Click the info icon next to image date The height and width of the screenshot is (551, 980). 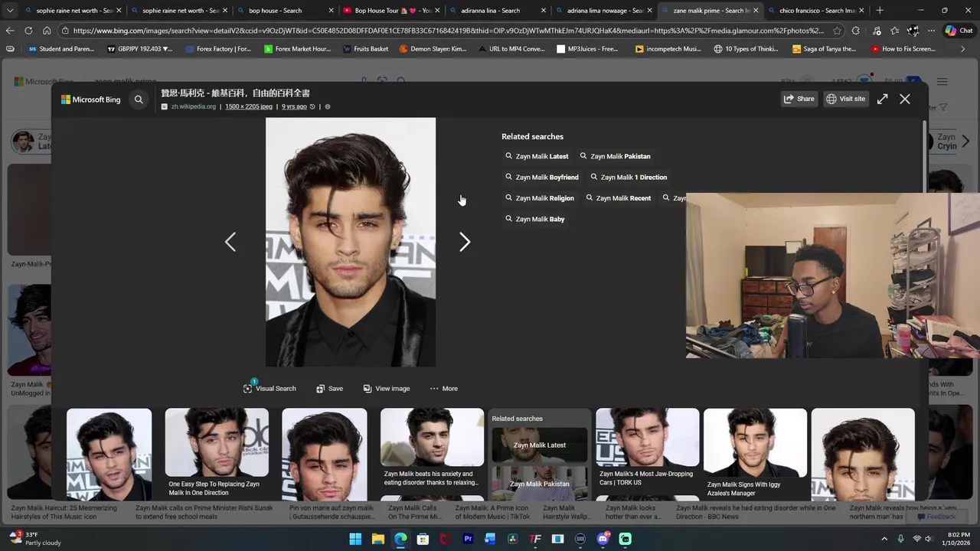tap(328, 106)
